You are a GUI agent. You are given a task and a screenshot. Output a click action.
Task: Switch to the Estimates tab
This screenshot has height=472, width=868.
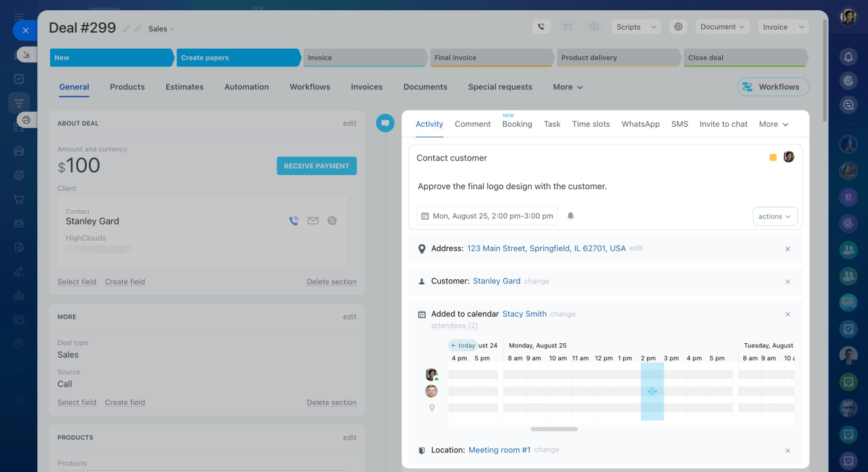pos(184,87)
